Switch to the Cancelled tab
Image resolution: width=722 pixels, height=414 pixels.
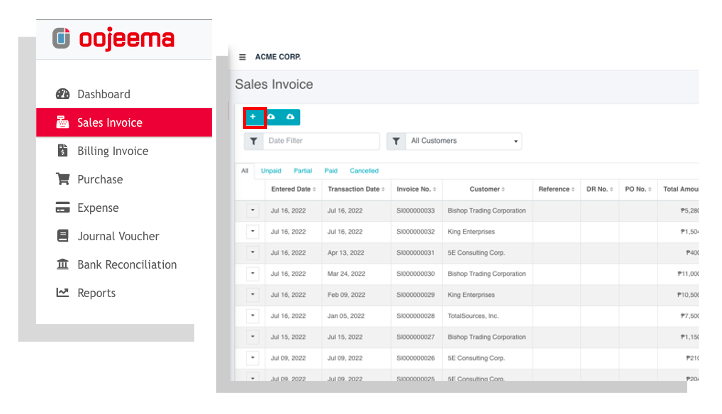pyautogui.click(x=364, y=171)
